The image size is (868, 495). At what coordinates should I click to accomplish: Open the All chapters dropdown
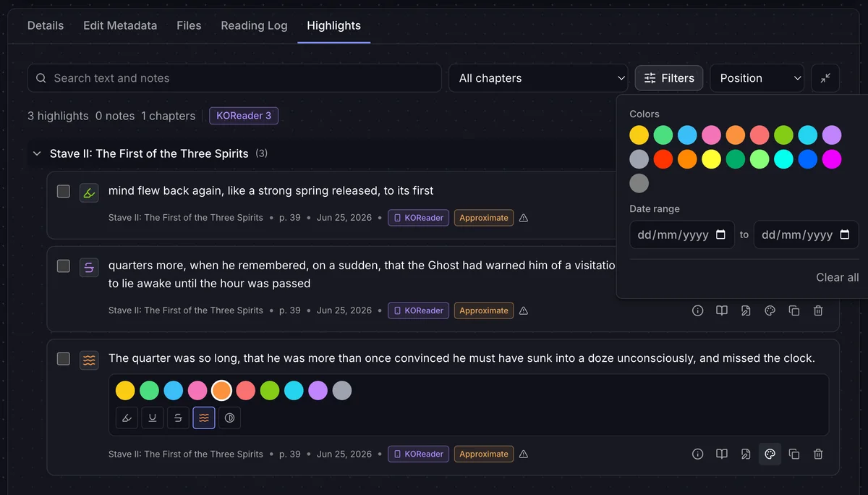pyautogui.click(x=538, y=78)
